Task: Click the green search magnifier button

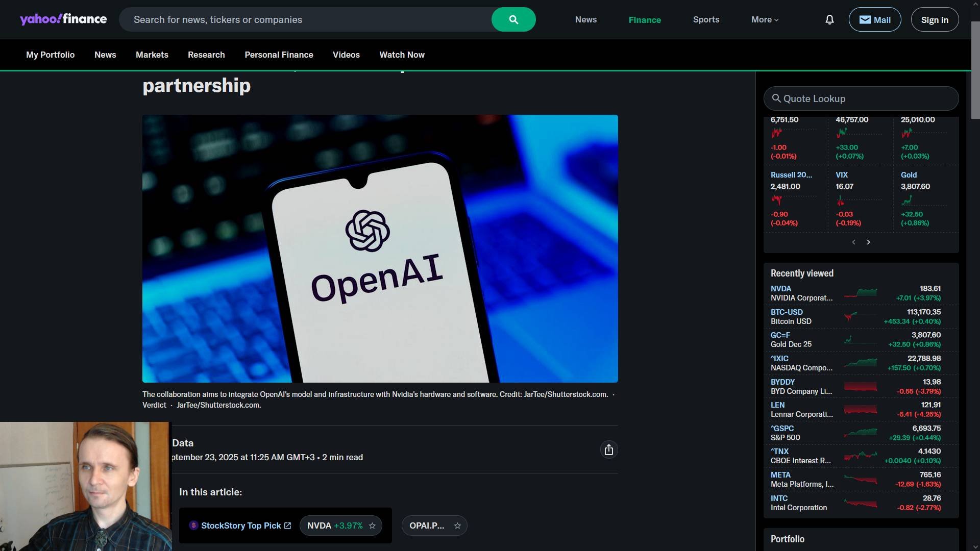Action: [513, 20]
